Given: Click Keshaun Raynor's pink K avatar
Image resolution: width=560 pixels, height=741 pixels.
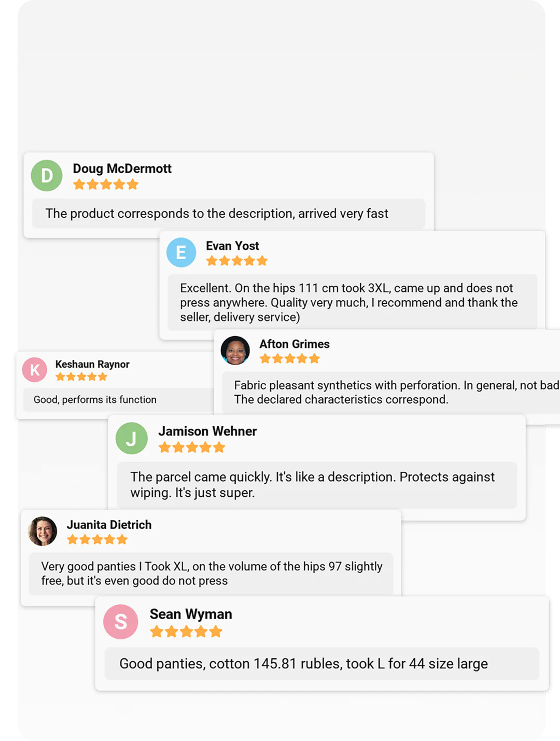Looking at the screenshot, I should click(35, 370).
